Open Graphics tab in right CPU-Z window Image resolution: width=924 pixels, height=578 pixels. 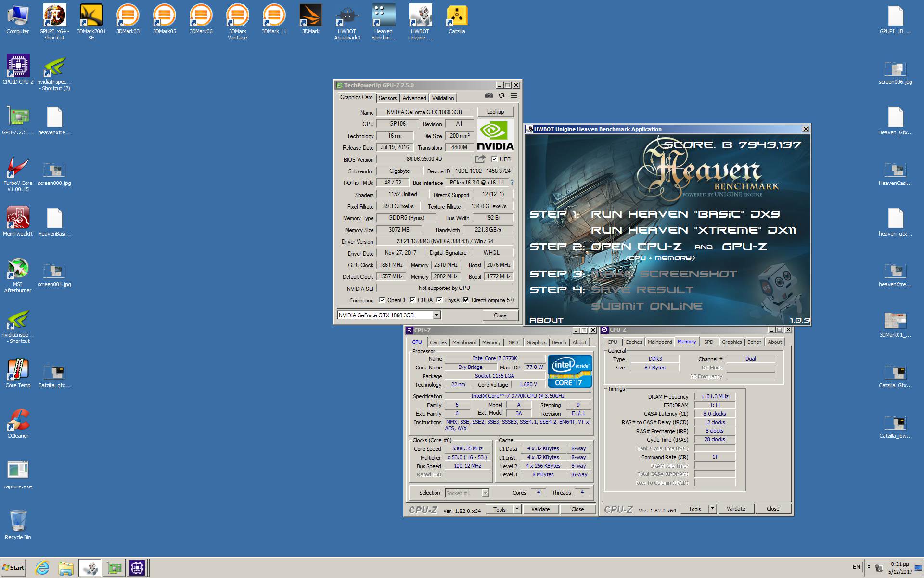[731, 342]
